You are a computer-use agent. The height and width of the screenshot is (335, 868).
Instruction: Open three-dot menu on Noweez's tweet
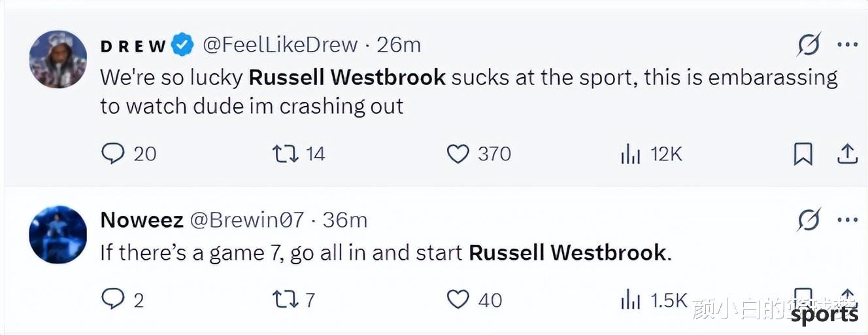click(x=848, y=220)
